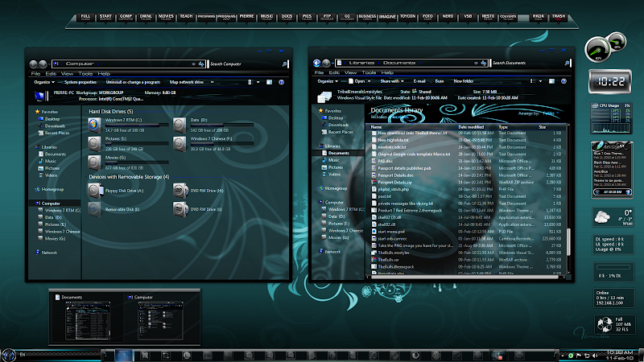Open File menu in Computer window
Screen dimensions: 644x362
tap(35, 73)
